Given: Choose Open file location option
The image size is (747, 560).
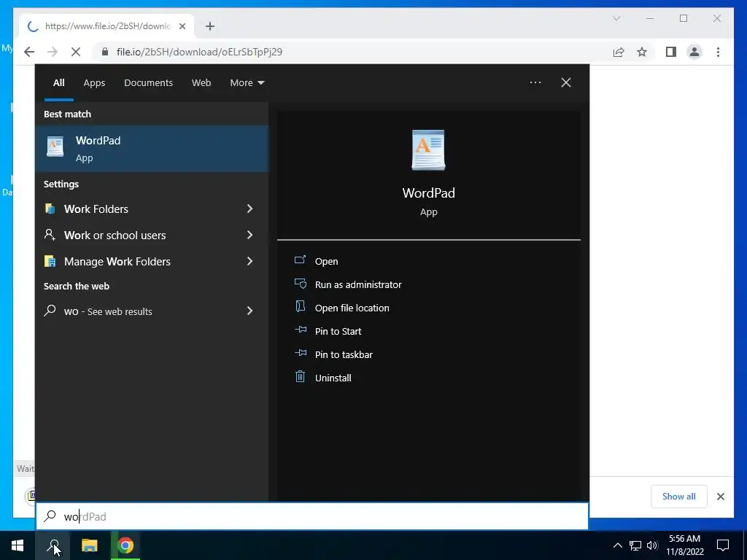Looking at the screenshot, I should point(352,308).
